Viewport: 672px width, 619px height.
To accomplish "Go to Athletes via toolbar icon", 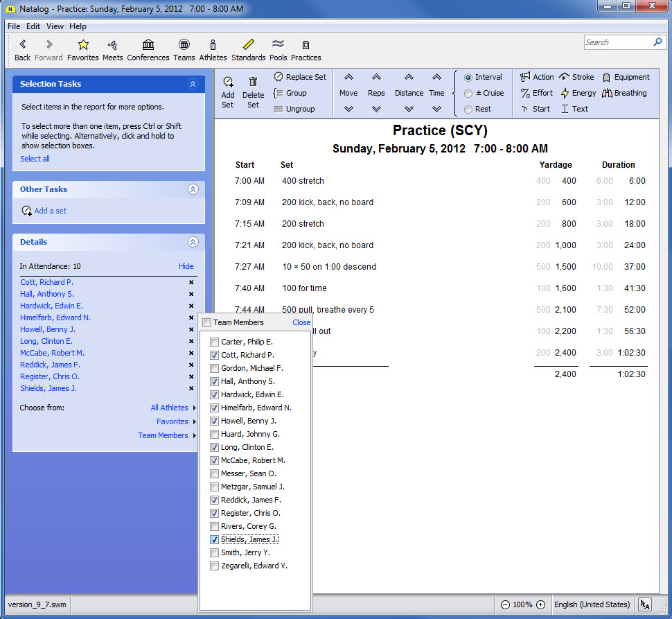I will point(213,45).
